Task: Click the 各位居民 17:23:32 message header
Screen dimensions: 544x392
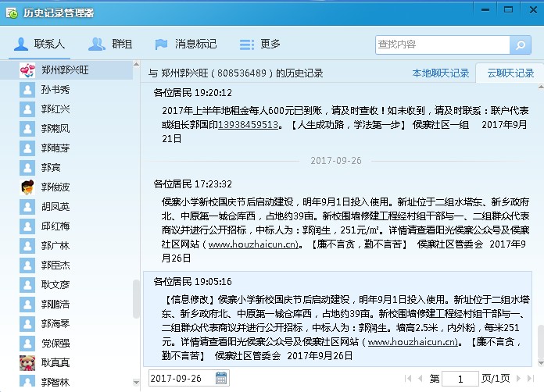Action: pyautogui.click(x=192, y=184)
